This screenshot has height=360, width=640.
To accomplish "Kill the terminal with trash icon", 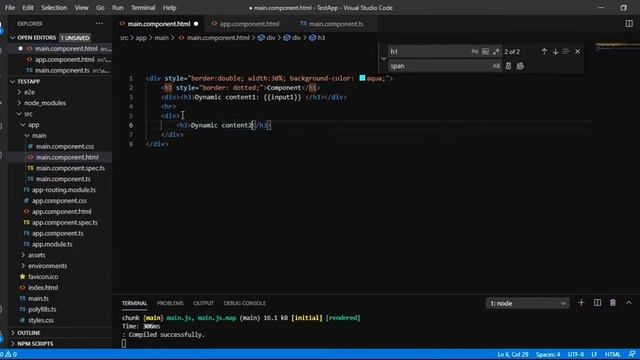I will coord(613,303).
